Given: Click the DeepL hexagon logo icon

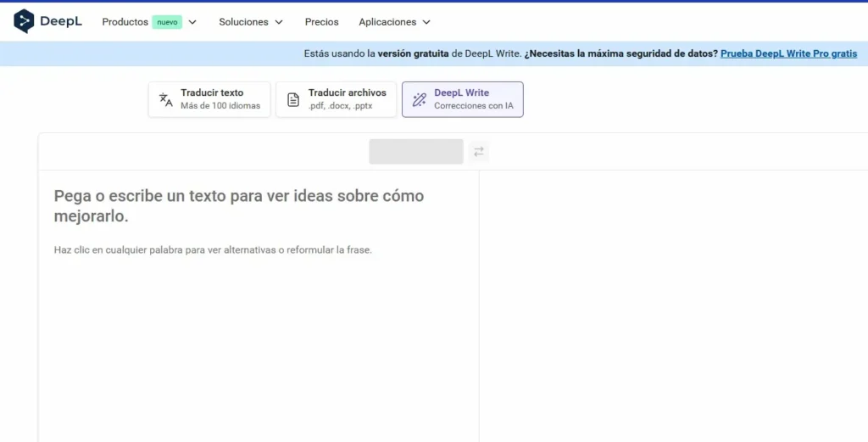Looking at the screenshot, I should [x=23, y=21].
